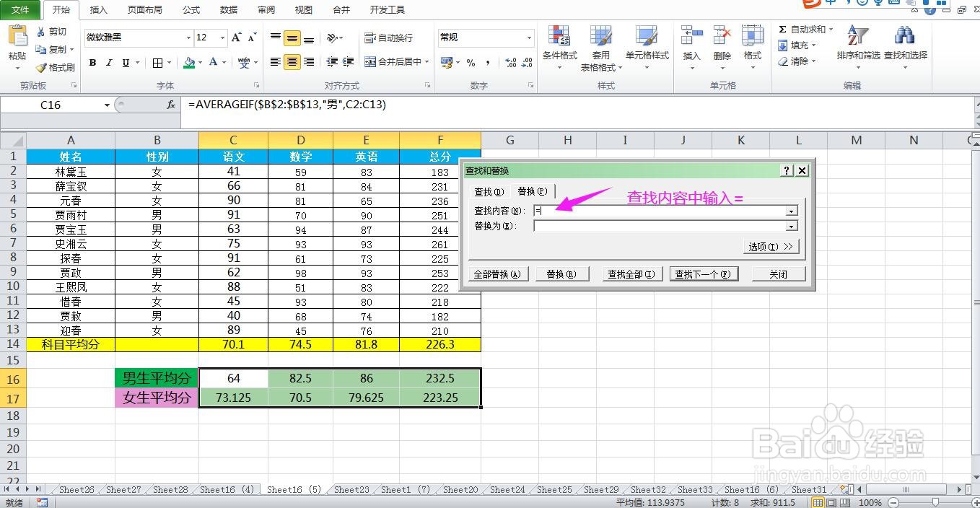Viewport: 980px width, 508px height.
Task: Click the Close button in dialog
Action: tap(778, 274)
